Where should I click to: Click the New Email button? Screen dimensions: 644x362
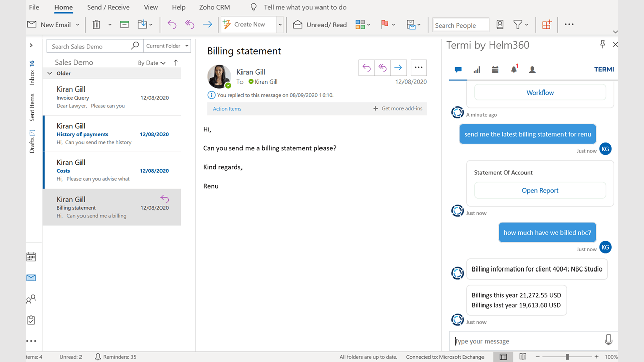click(49, 24)
